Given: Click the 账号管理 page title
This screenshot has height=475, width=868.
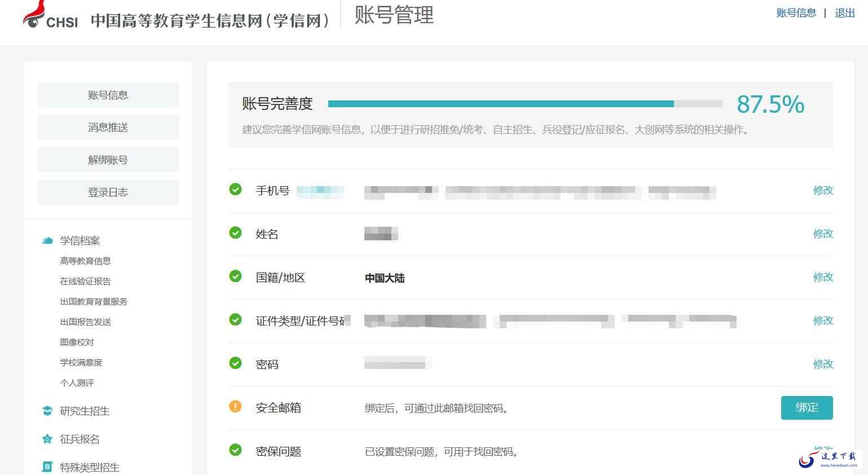Looking at the screenshot, I should point(394,15).
